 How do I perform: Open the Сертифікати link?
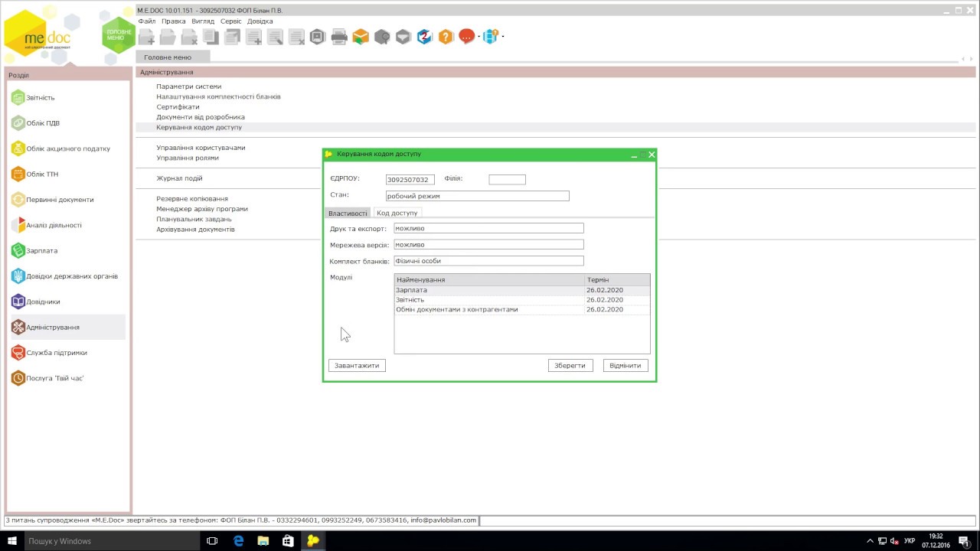[178, 107]
